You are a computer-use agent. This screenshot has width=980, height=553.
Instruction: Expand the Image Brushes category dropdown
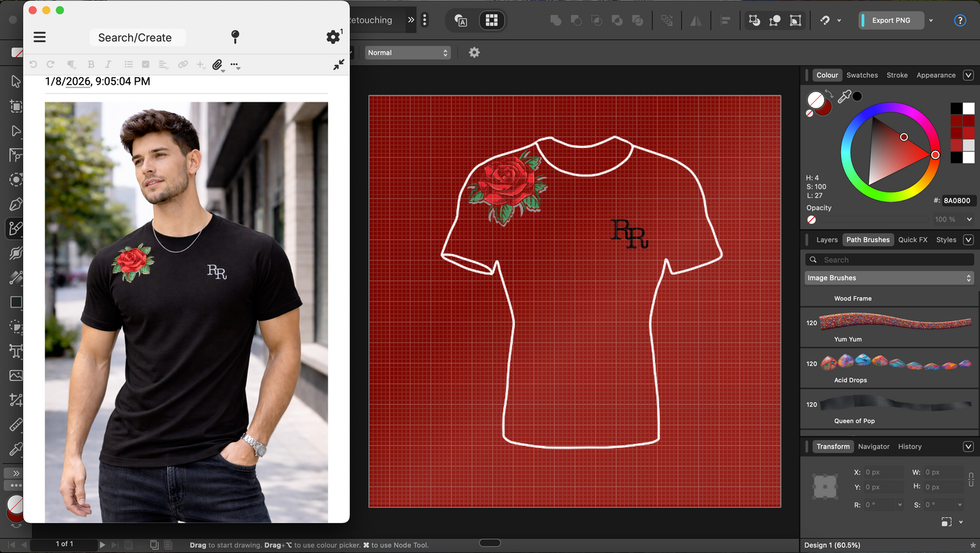pyautogui.click(x=889, y=278)
